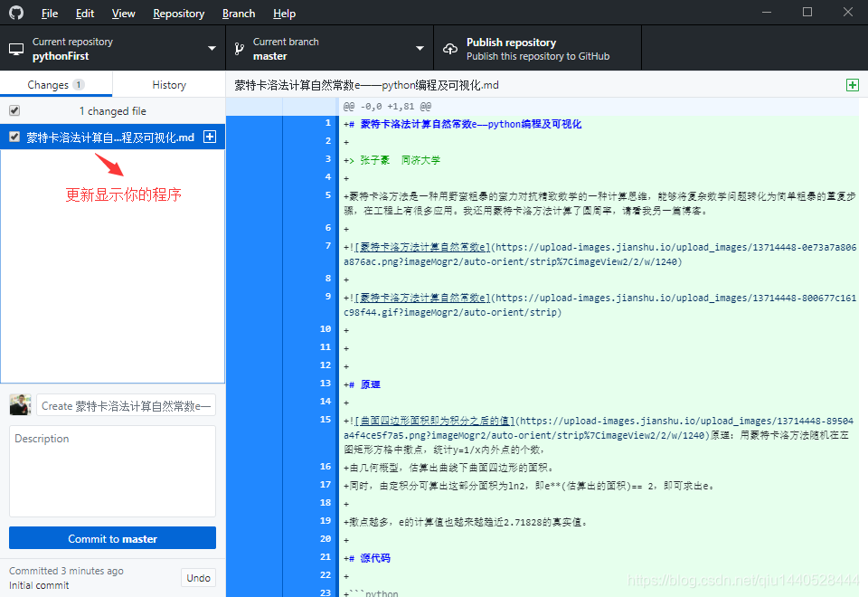Close the GitHub Desktop window
This screenshot has height=597, width=868.
[x=848, y=12]
